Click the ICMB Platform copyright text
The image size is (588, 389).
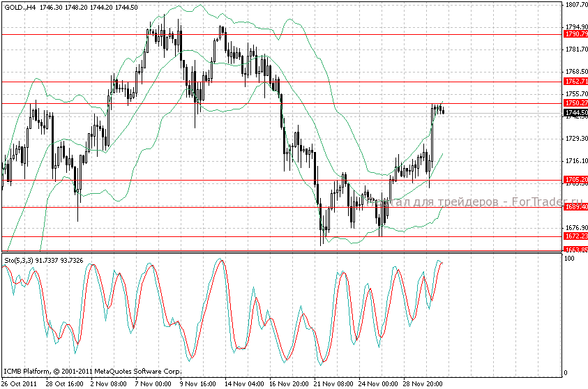(93, 372)
